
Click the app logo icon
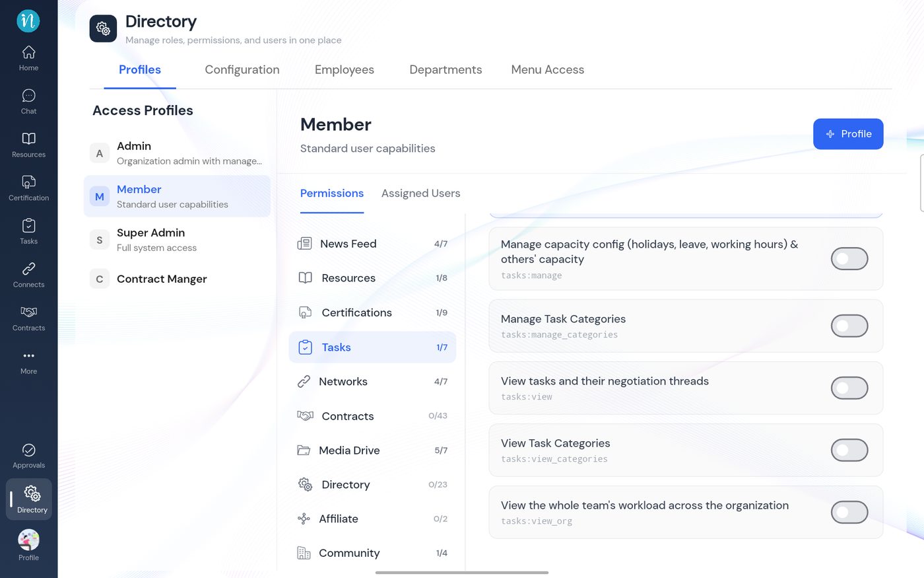(x=28, y=20)
